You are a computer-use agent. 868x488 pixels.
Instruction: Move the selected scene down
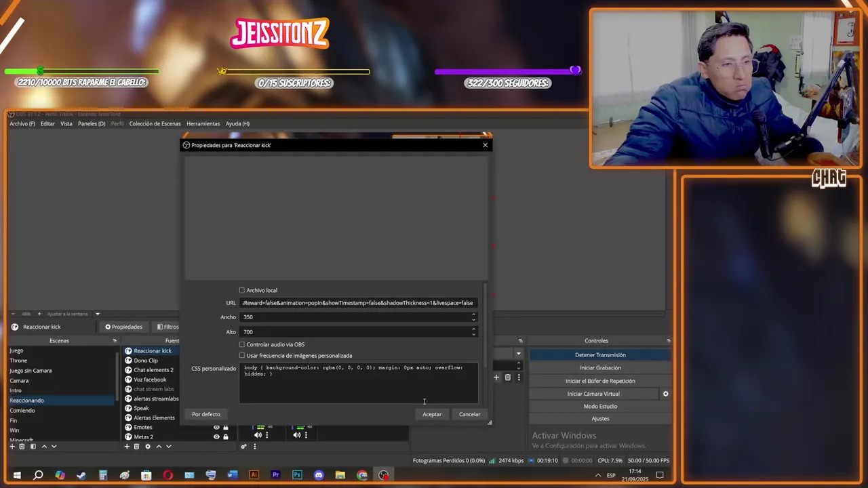[54, 447]
